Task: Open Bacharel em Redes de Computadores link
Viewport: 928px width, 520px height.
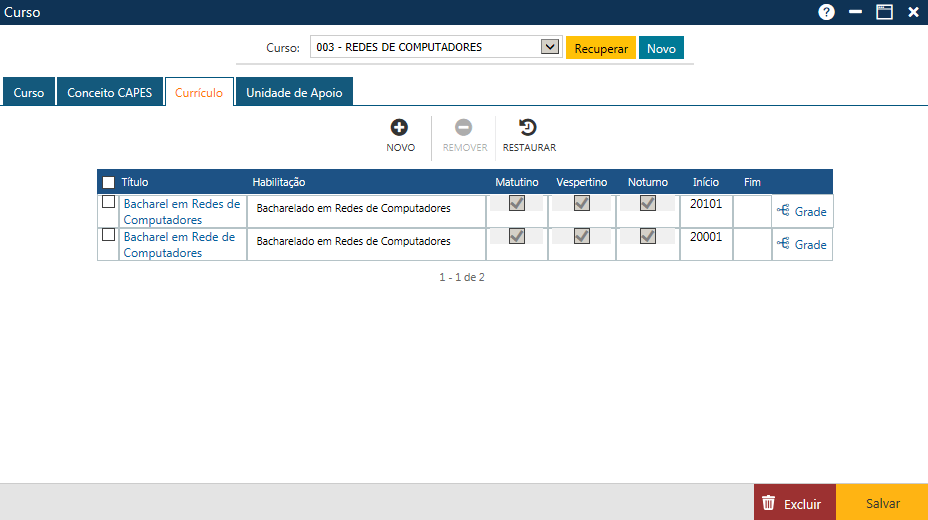Action: (181, 211)
